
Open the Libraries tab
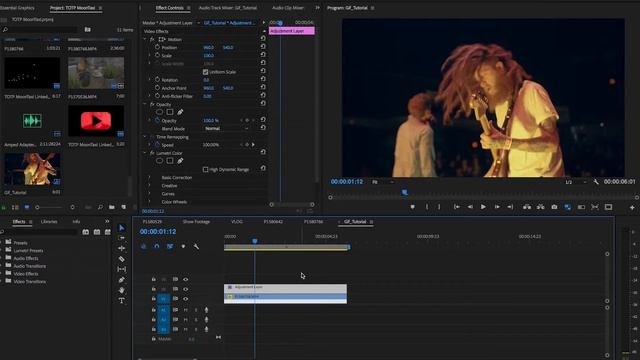[x=49, y=222]
